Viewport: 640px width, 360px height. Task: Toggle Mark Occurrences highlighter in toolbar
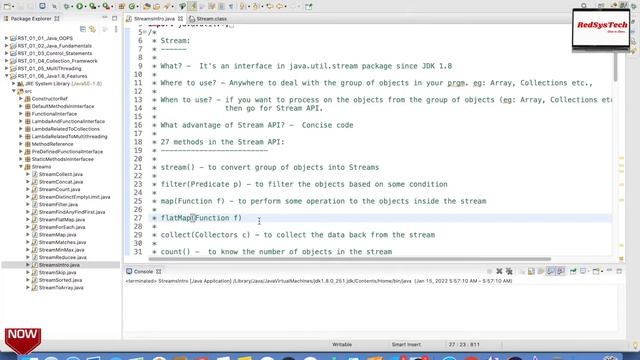(193, 6)
